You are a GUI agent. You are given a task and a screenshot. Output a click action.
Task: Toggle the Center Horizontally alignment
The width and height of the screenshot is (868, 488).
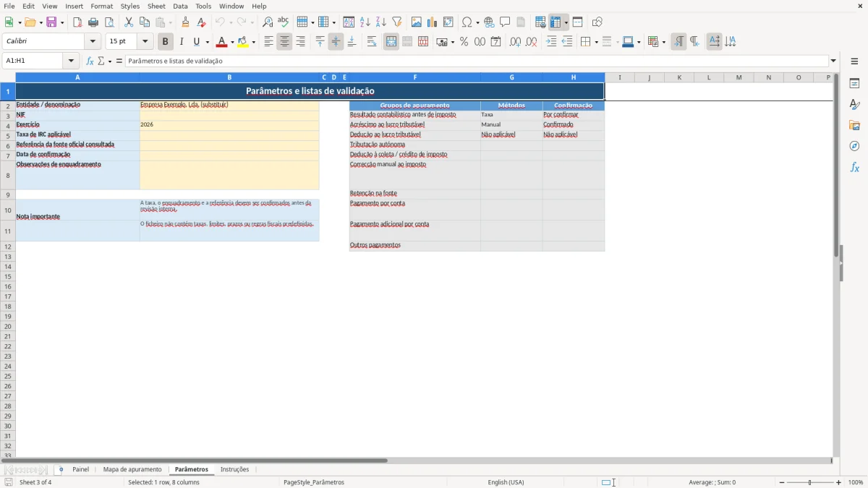coord(284,42)
